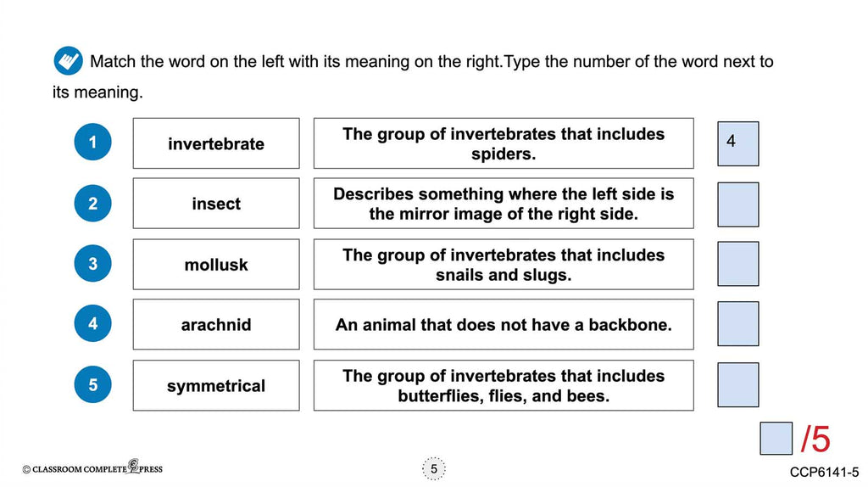This screenshot has height=487, width=868.
Task: Click the score box before /5
Action: point(776,439)
